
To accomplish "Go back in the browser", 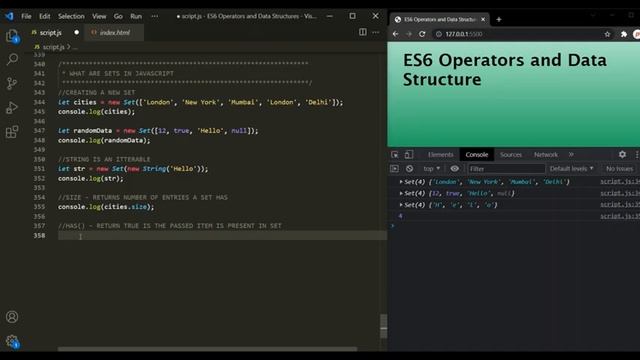I will (x=396, y=34).
